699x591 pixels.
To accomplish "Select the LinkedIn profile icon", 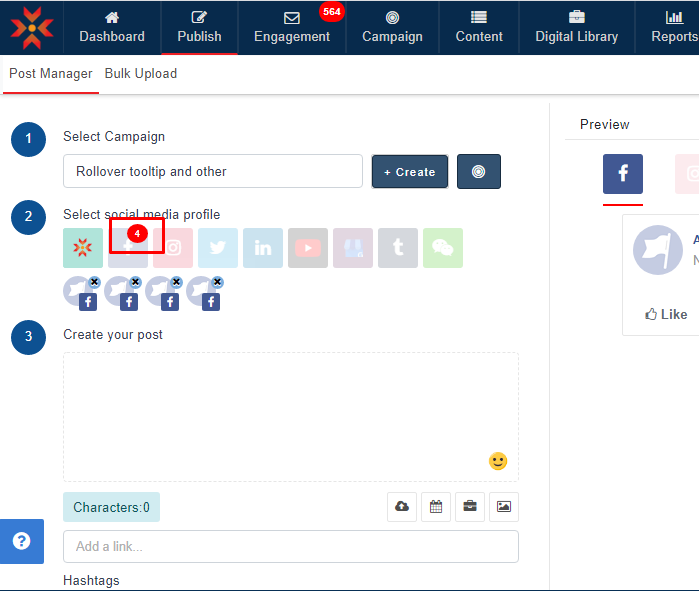I will coord(263,248).
